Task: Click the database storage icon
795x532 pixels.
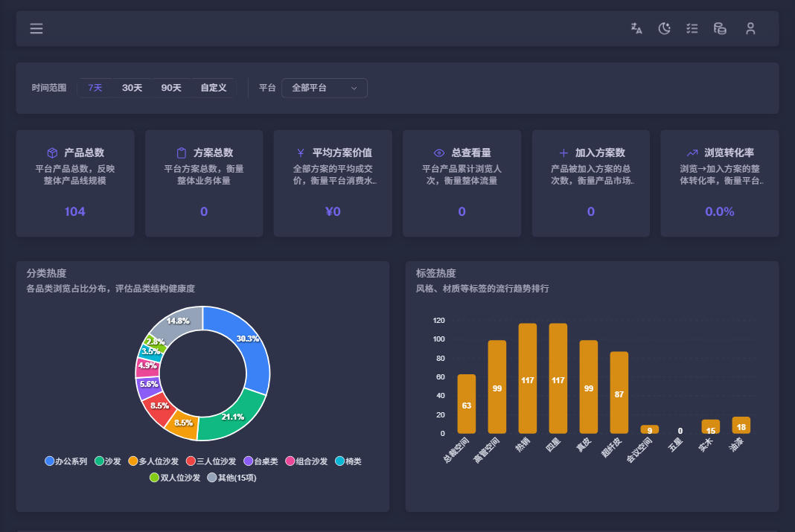Action: pyautogui.click(x=720, y=28)
